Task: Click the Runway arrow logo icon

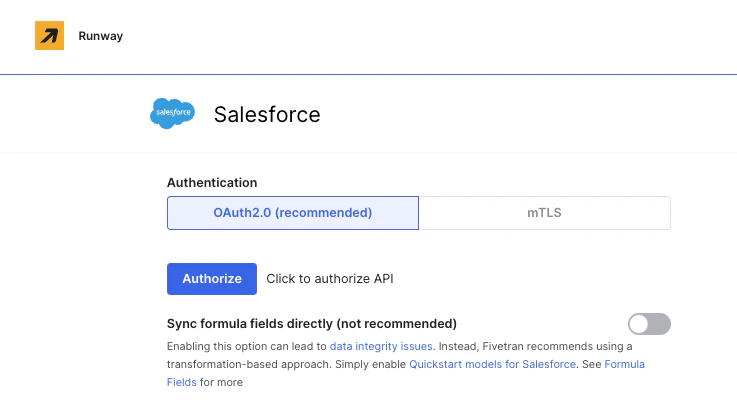Action: tap(49, 35)
